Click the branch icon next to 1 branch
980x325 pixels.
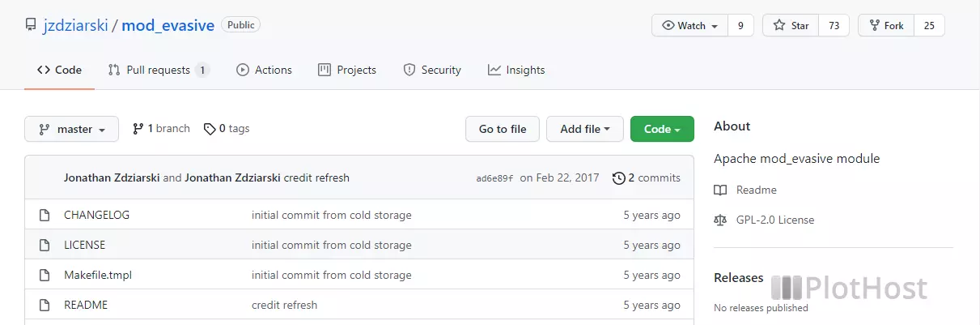(138, 129)
